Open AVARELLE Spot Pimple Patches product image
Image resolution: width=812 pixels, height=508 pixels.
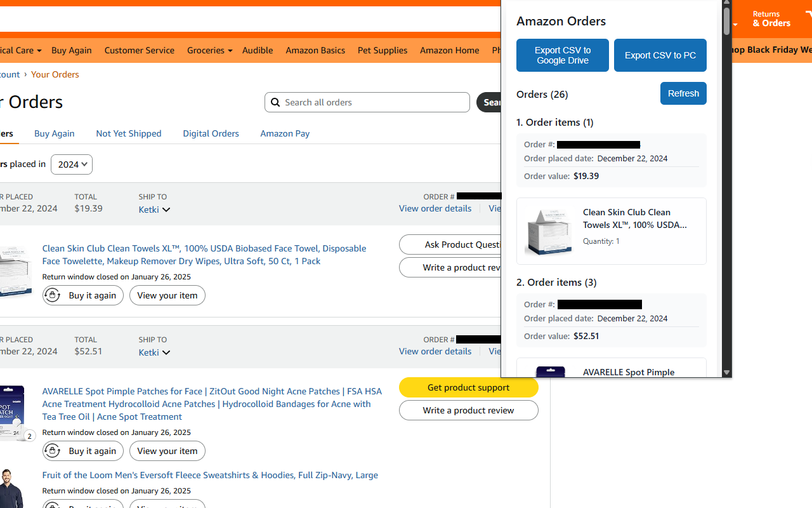12,413
